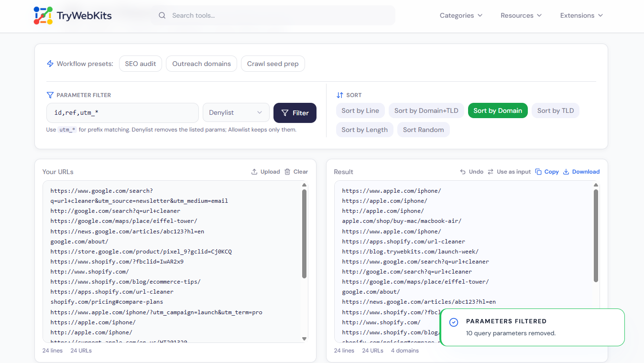Click '24 URLs' count under Your URLs
Viewport: 644px width, 363px height.
tap(81, 351)
